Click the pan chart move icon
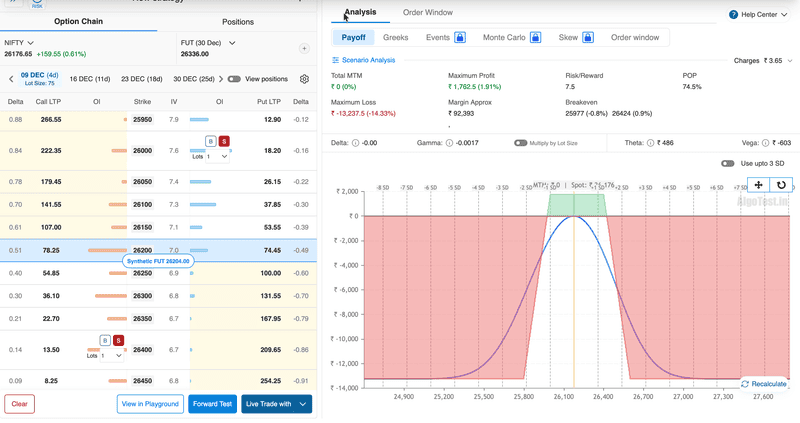This screenshot has width=800, height=423. coord(758,185)
